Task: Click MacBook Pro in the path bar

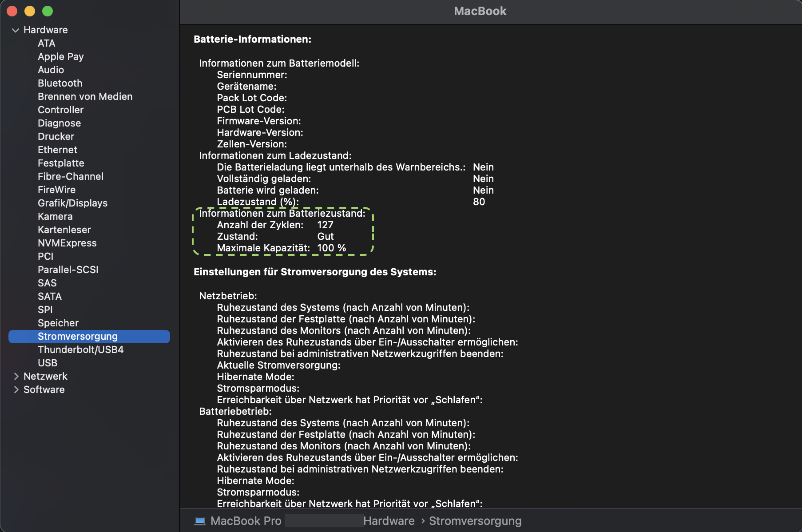Action: coord(246,521)
